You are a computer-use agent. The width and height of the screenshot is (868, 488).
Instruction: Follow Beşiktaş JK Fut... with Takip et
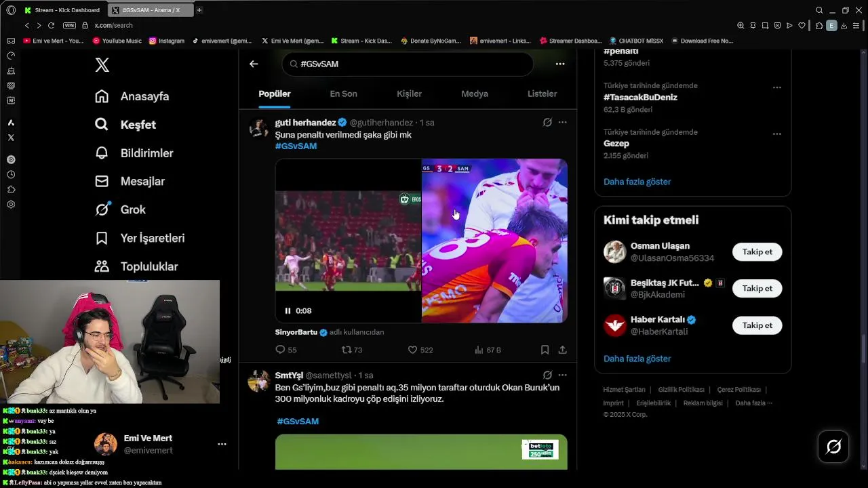point(757,289)
